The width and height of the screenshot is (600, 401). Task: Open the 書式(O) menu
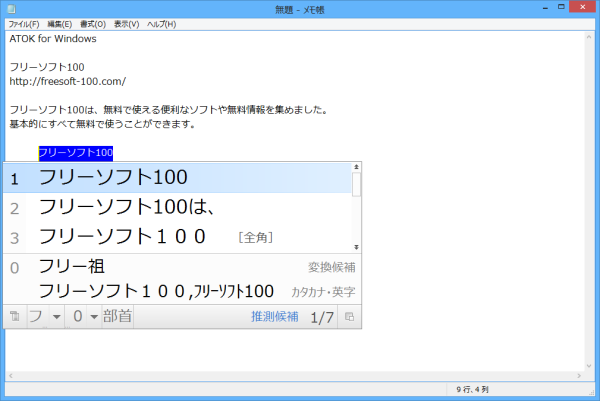(93, 24)
